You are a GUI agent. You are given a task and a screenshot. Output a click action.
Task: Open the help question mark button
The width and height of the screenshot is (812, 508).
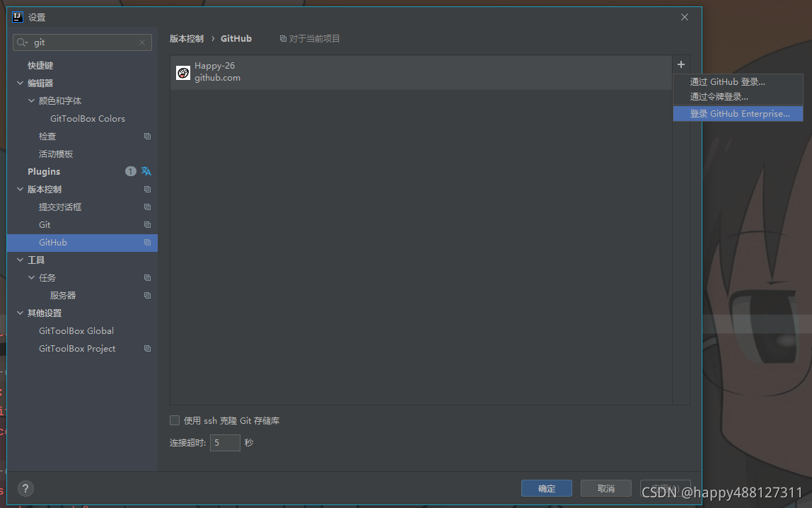click(x=25, y=488)
